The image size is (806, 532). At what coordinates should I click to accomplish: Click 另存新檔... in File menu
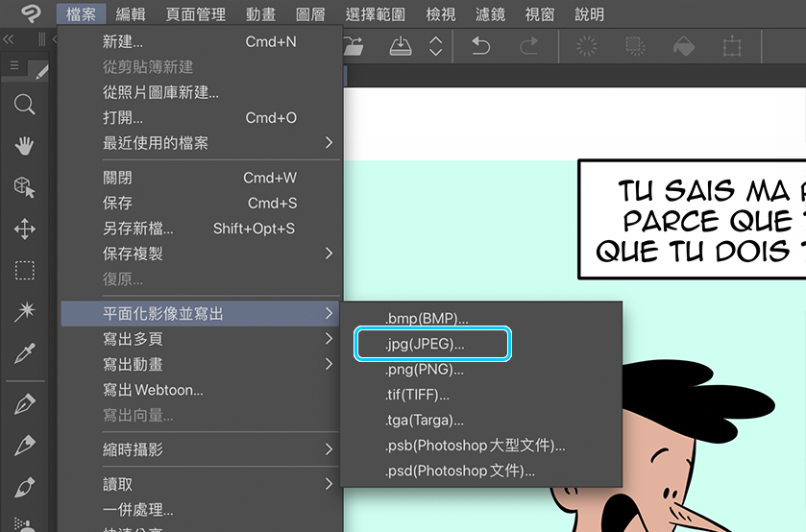click(138, 229)
